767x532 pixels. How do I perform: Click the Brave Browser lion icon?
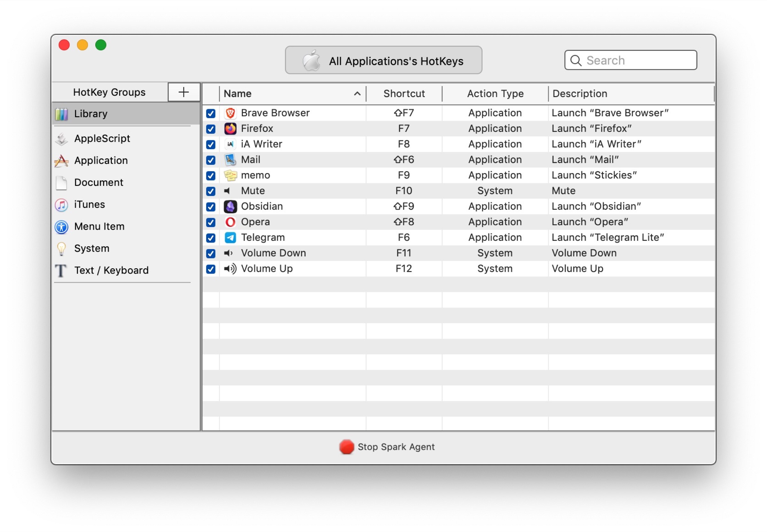coord(230,113)
